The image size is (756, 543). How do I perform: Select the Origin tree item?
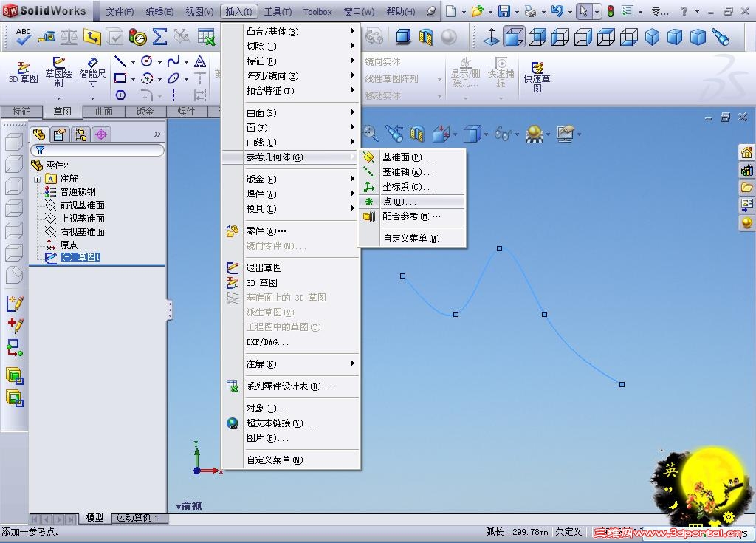[x=62, y=245]
